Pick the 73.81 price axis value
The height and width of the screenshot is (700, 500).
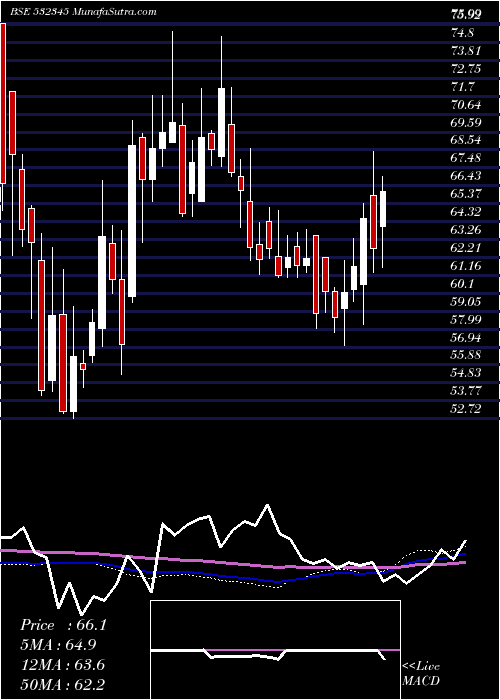click(x=467, y=50)
